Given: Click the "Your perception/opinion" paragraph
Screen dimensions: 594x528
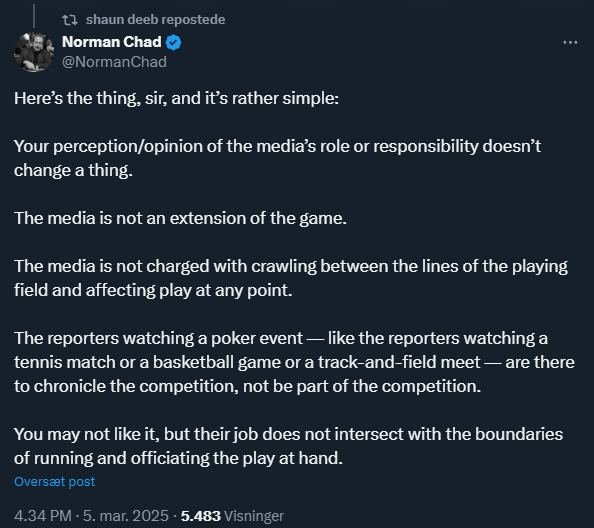Looking at the screenshot, I should pos(277,158).
